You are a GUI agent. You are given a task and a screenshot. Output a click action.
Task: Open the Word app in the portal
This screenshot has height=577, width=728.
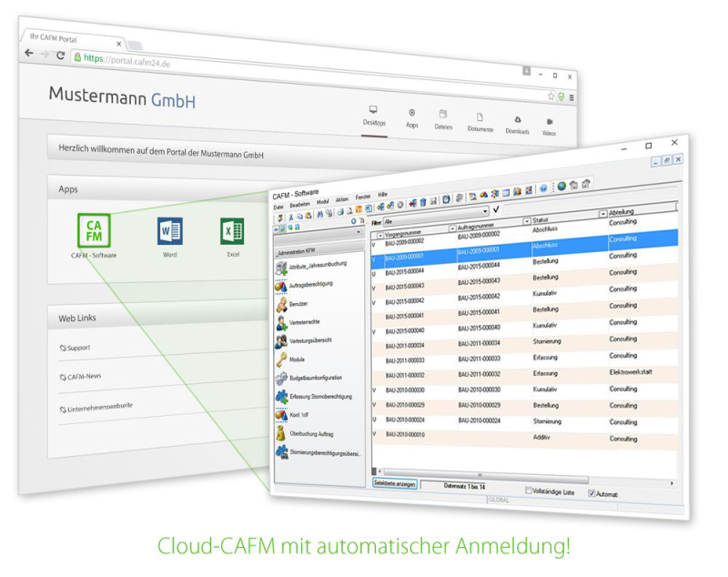point(169,230)
